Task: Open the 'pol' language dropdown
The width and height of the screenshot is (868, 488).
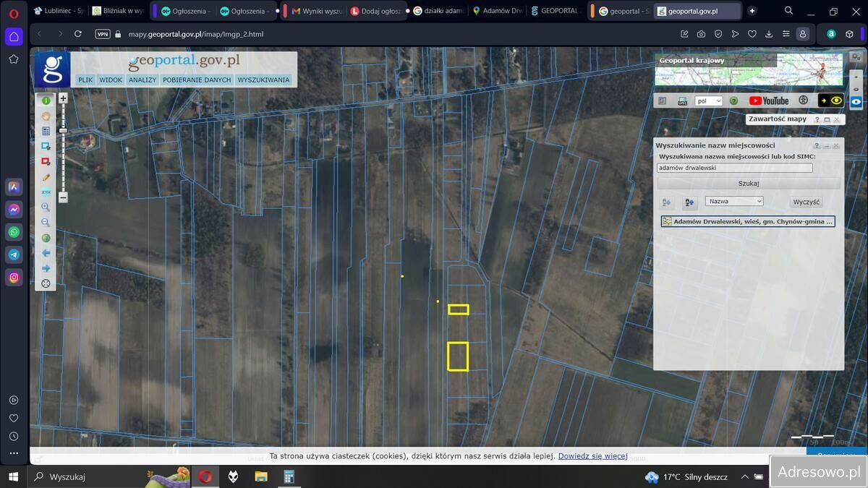Action: coord(708,101)
